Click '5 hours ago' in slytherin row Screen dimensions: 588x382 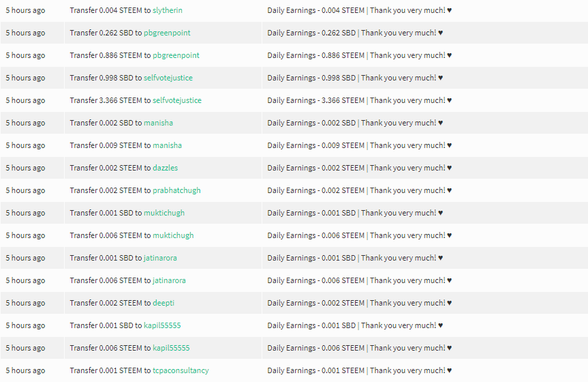[25, 10]
